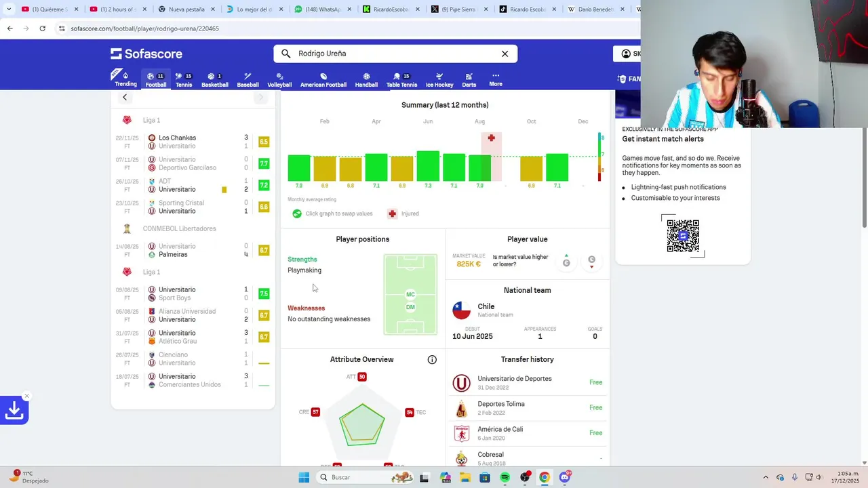The width and height of the screenshot is (868, 488).
Task: Open the Basketball sport tab
Action: 215,80
